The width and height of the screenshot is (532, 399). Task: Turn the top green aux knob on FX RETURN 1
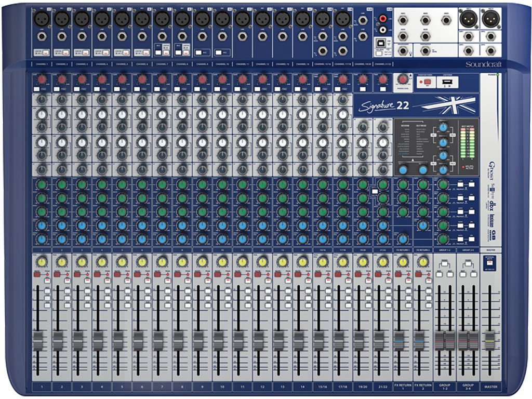(403, 184)
